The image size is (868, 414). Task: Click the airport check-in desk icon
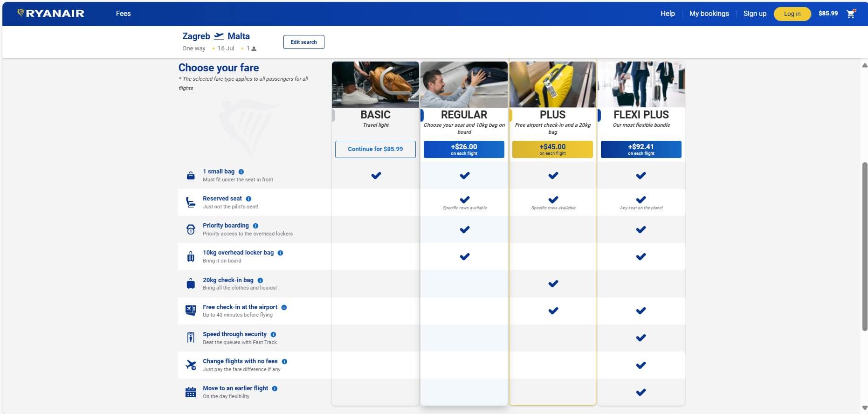(191, 310)
